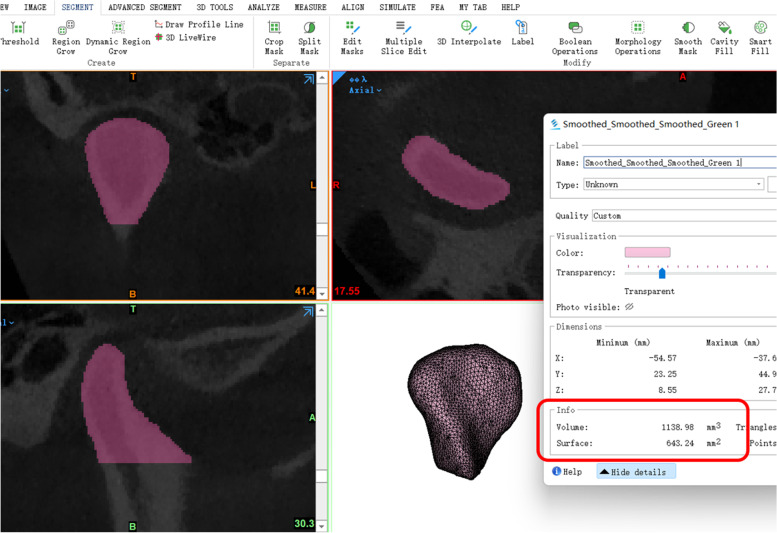Screen dimensions: 777x533
Task: Apply the Smooth Mask tool
Action: 688,37
